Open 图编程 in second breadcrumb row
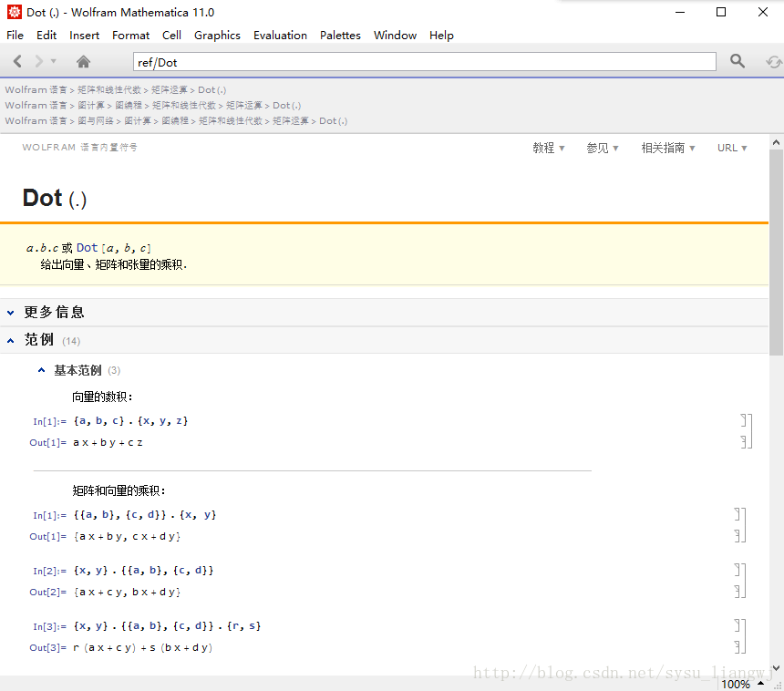 point(129,105)
